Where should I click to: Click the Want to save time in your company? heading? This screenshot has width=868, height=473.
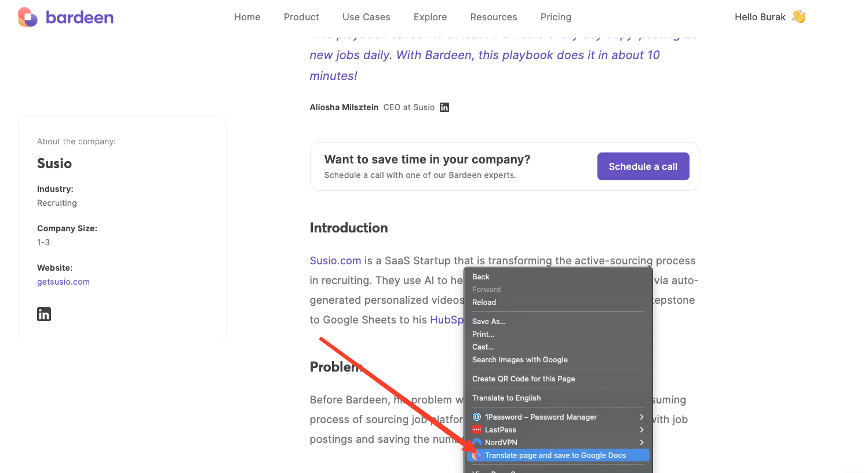[x=427, y=159]
